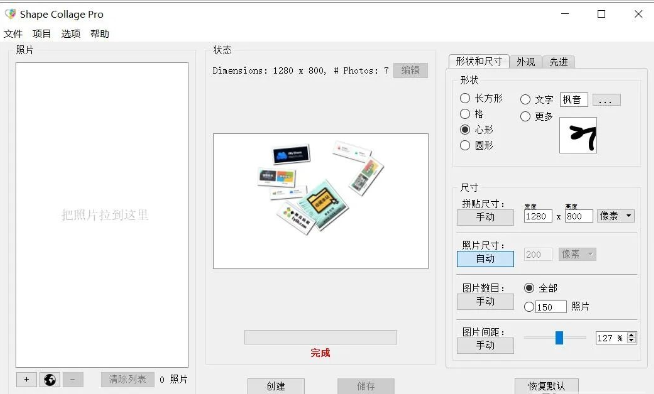
Task: Click the 恢复默认 restore defaults button
Action: (x=546, y=386)
